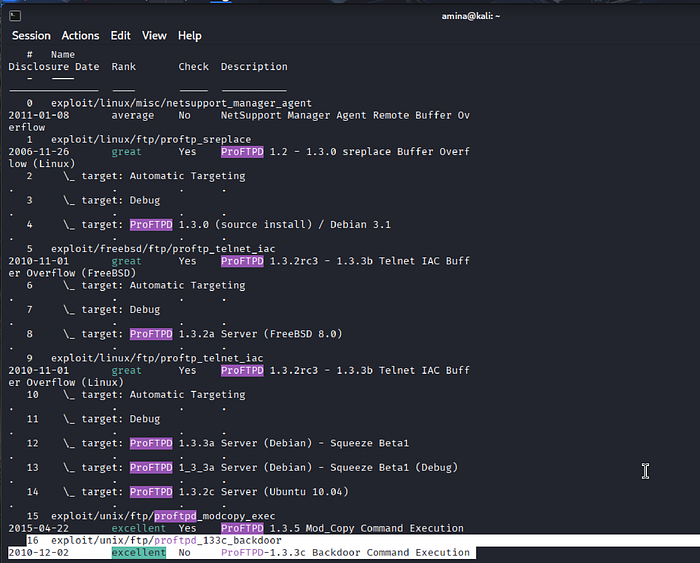The height and width of the screenshot is (563, 700).
Task: Click exploit/linux/ftp/proftp_sreplace module path
Action: (x=151, y=139)
